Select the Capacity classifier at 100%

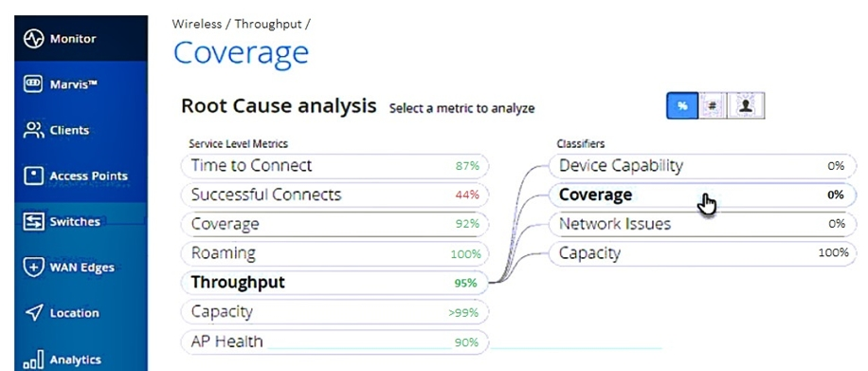[702, 253]
